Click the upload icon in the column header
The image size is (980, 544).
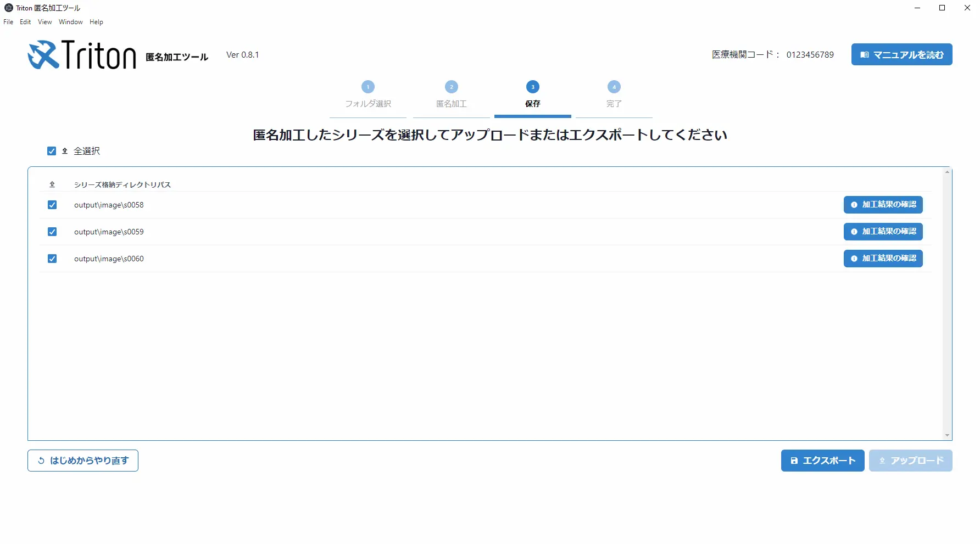tap(52, 184)
